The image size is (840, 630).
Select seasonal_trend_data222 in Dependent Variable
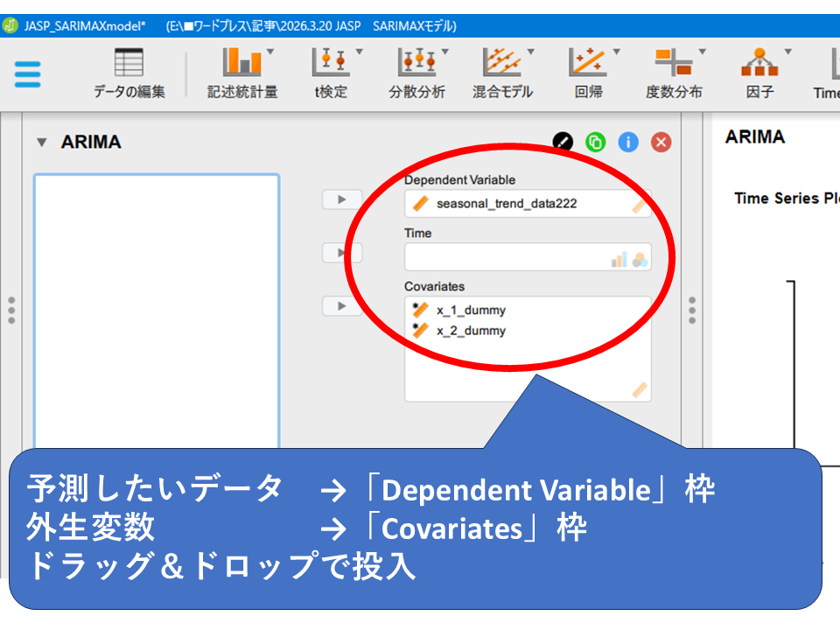click(x=507, y=204)
